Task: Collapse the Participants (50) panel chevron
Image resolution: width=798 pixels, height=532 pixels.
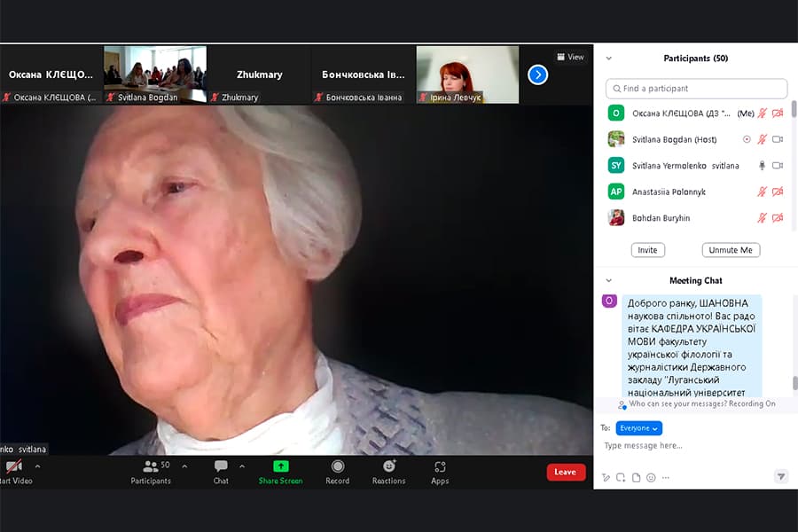Action: 608,59
